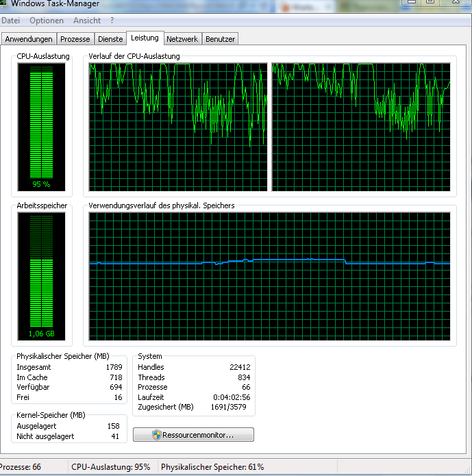Click the Prozesse value 66 under System
Viewport: 472px width, 476px height.
click(x=247, y=387)
